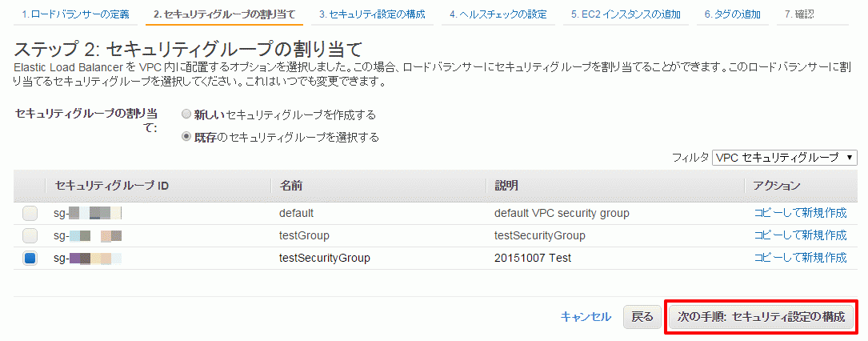Select the default security group checkbox

pos(30,213)
